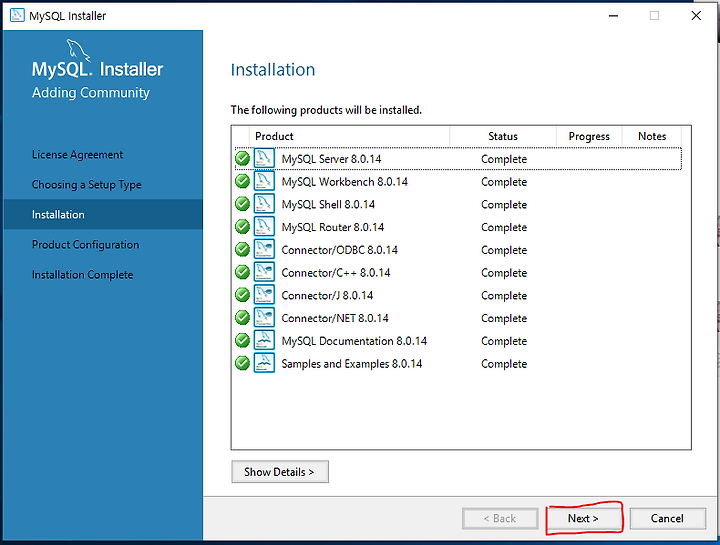720x545 pixels.
Task: Select the MySQL Router 8.0.14 row text
Action: pyautogui.click(x=332, y=227)
